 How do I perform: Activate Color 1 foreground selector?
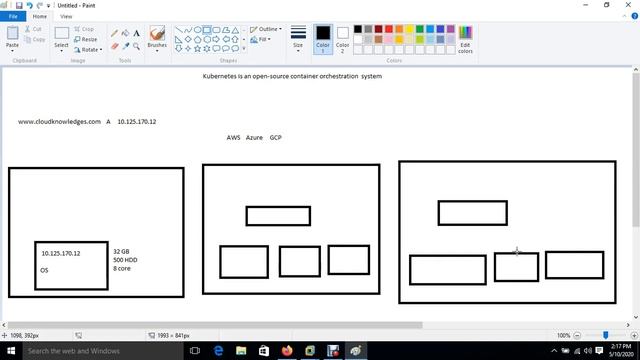point(323,39)
